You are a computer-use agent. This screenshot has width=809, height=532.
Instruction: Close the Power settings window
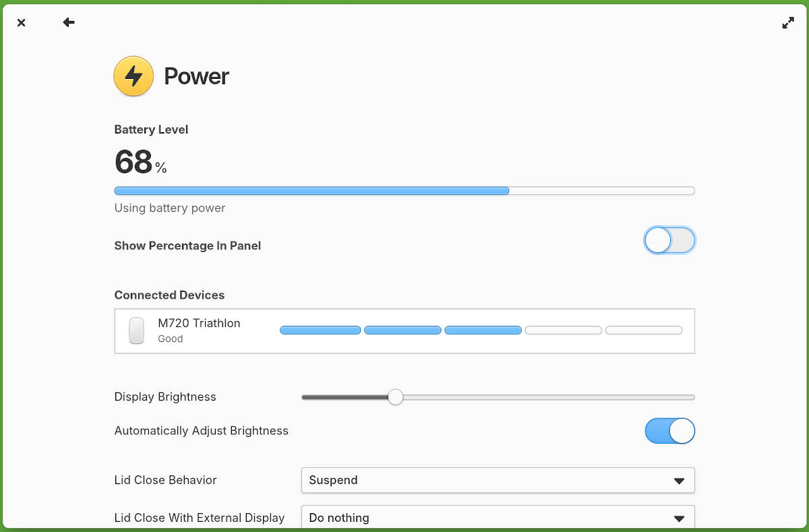(22, 22)
